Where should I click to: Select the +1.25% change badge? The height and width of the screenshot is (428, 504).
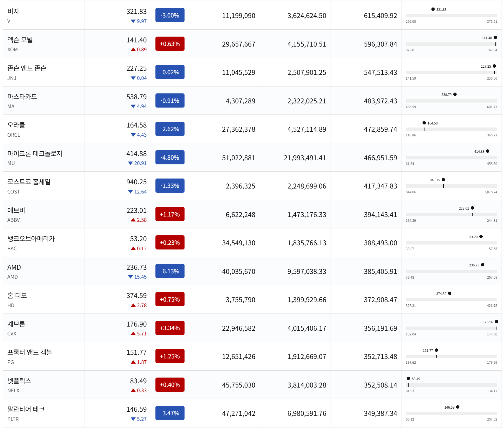point(170,356)
